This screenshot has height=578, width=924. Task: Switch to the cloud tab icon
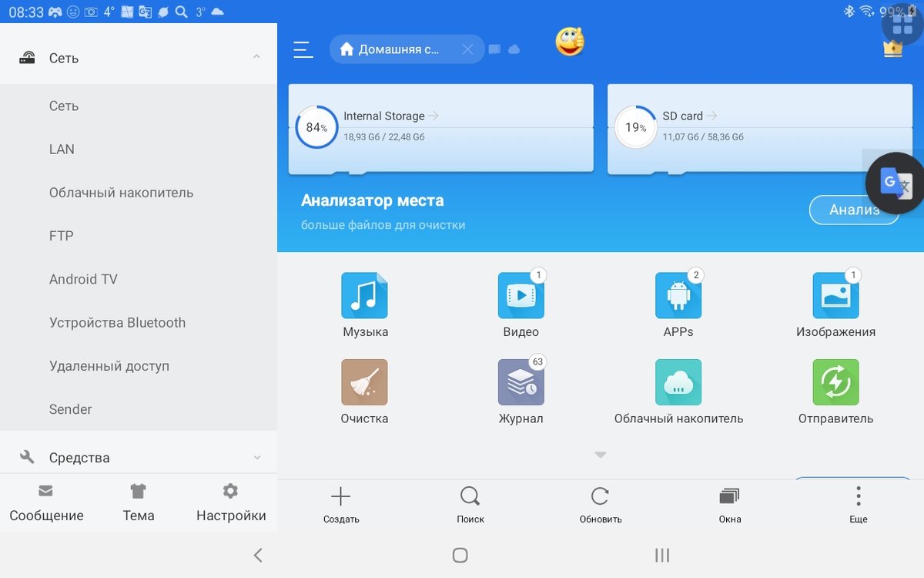point(514,49)
